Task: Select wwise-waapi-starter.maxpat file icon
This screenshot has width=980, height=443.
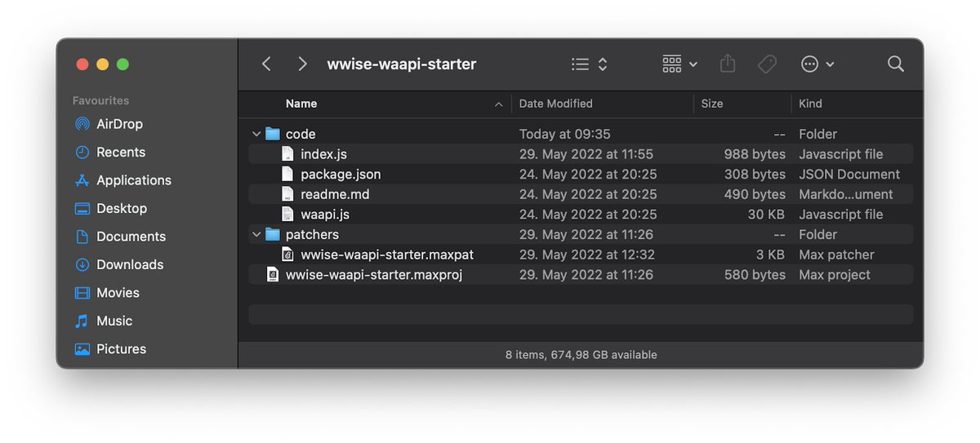Action: coord(287,255)
